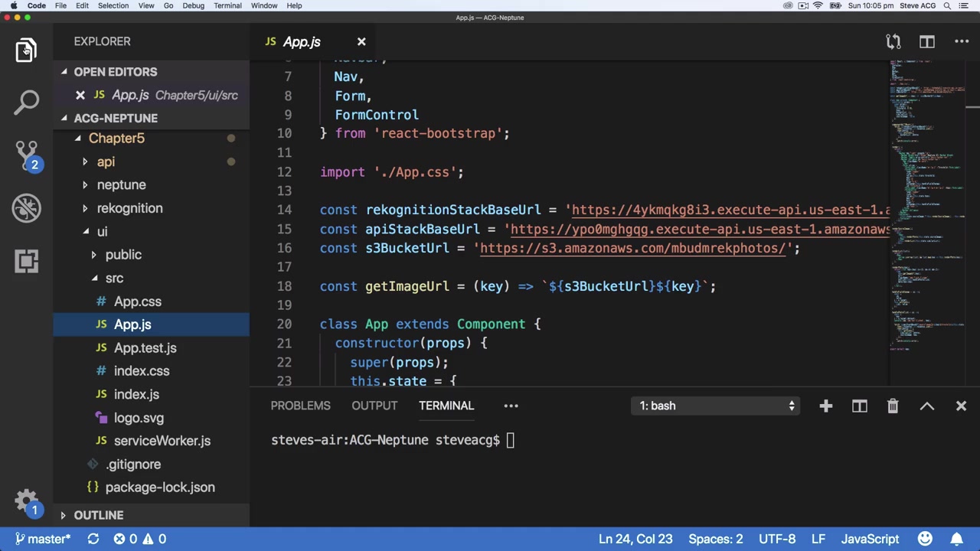Split the editor to the right
This screenshot has height=551, width=980.
(927, 42)
